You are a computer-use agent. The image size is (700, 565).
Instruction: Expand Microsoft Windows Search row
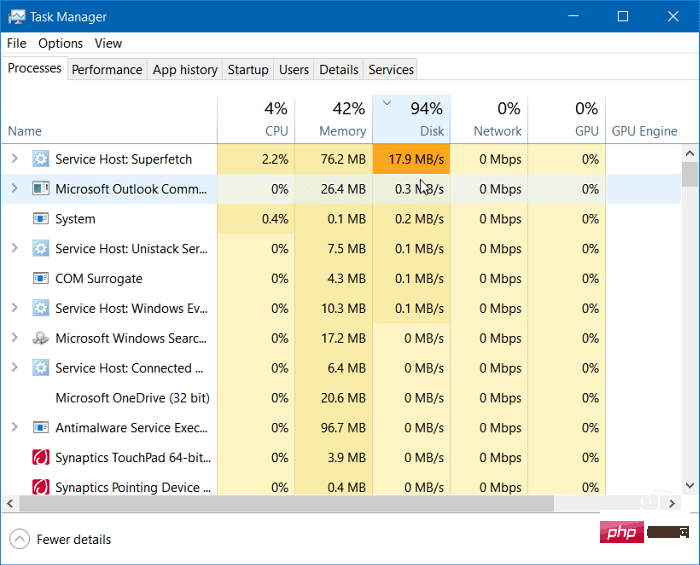(x=14, y=338)
